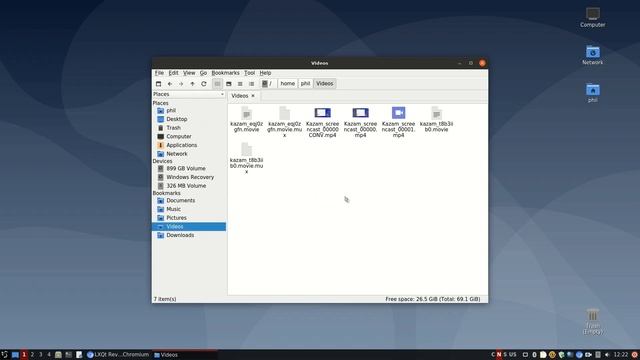Image resolution: width=640 pixels, height=360 pixels.
Task: Open the Go menu
Action: 203,73
